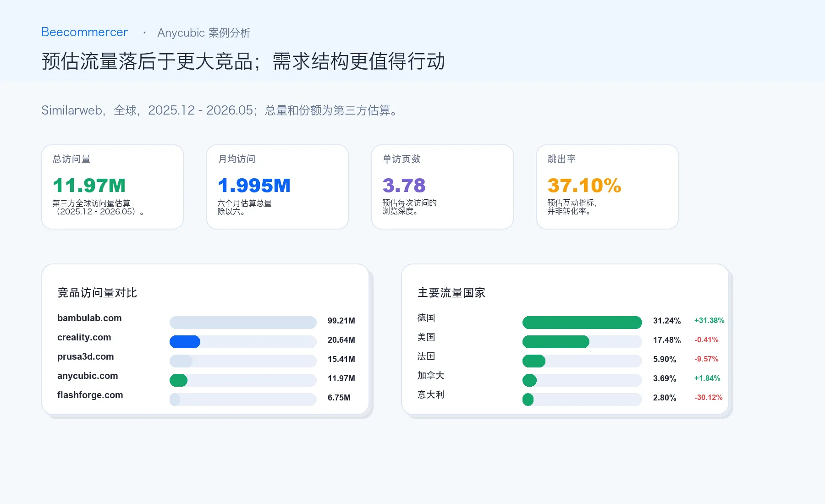Select the 法国 country label
825x504 pixels.
point(426,356)
